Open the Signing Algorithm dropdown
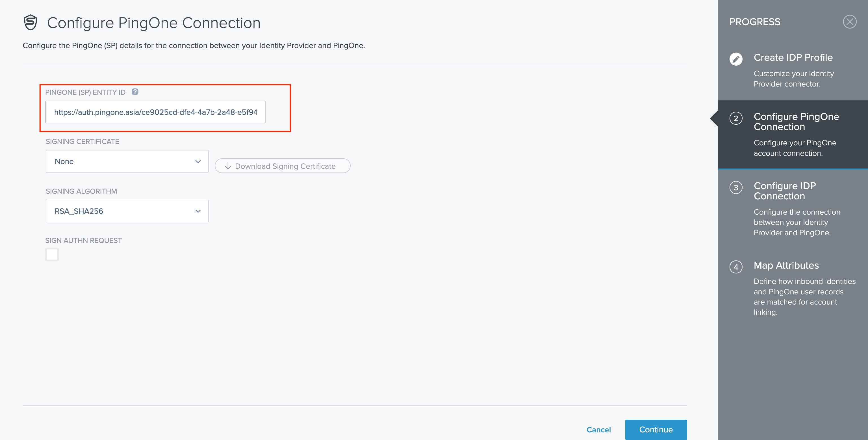This screenshot has width=868, height=440. (x=127, y=211)
